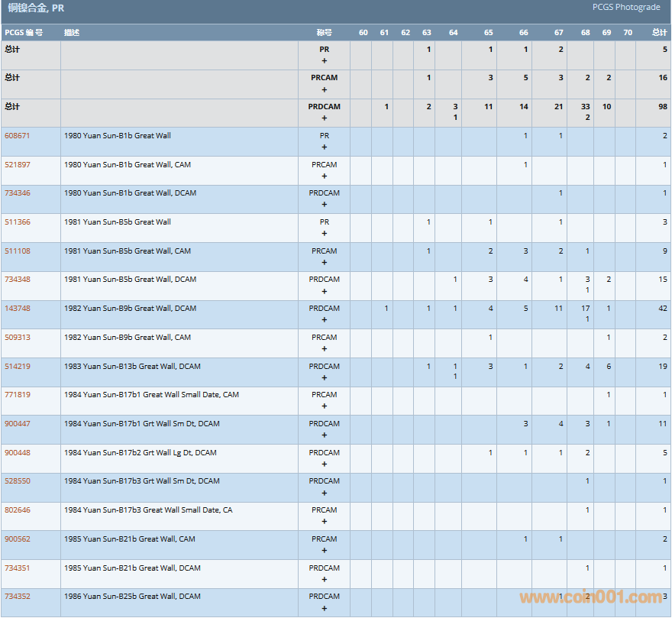
Task: Expand plus sign under PRDCAM totals row
Action: [x=325, y=118]
